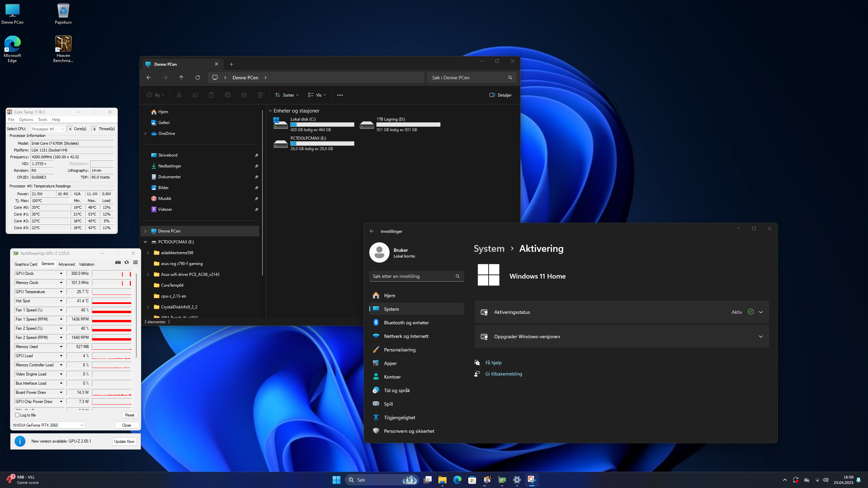Click the Settings gear on taskbar
The height and width of the screenshot is (488, 868).
517,480
